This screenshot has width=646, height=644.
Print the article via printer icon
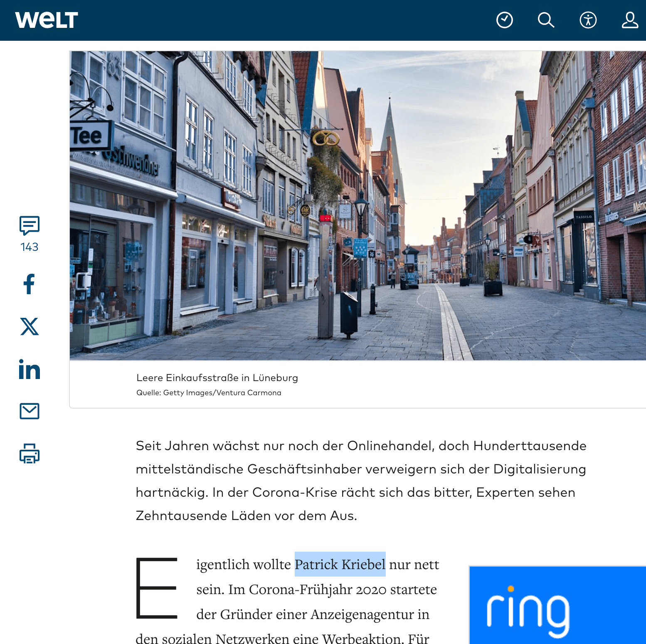(x=30, y=453)
